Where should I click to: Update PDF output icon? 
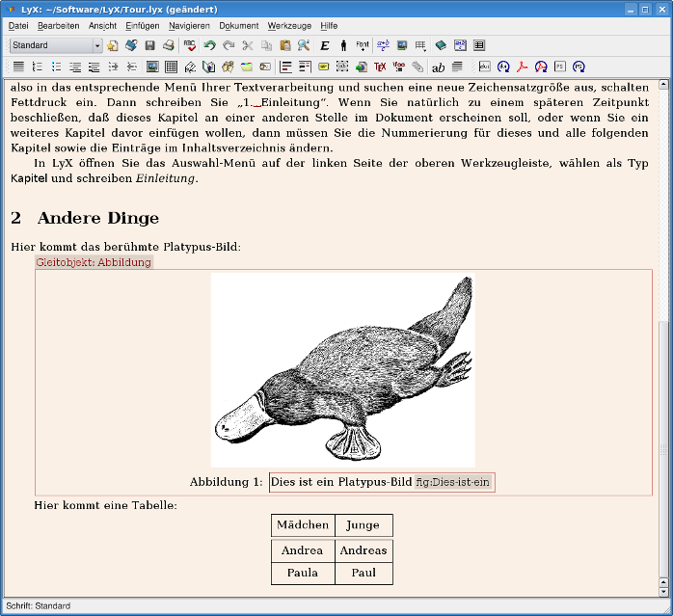tap(541, 67)
